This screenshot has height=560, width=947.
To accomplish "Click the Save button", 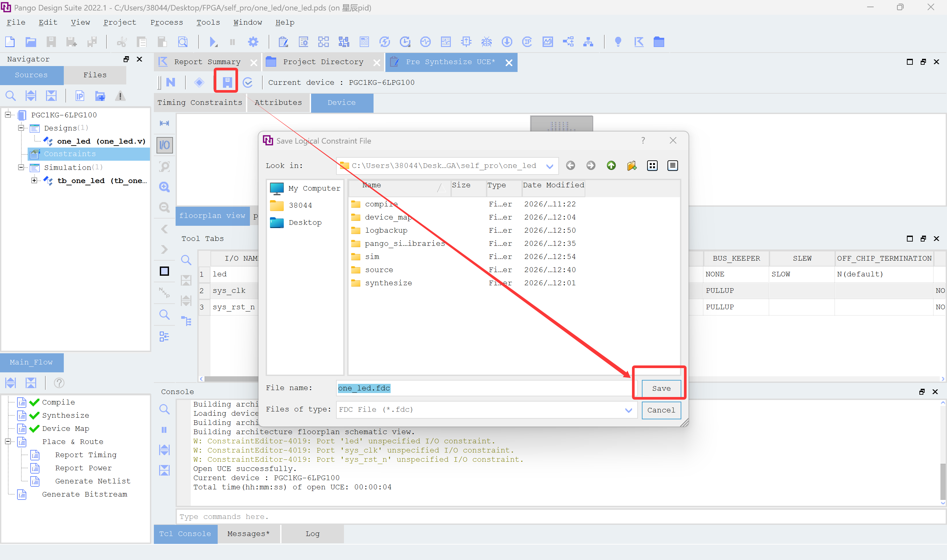I will point(661,388).
